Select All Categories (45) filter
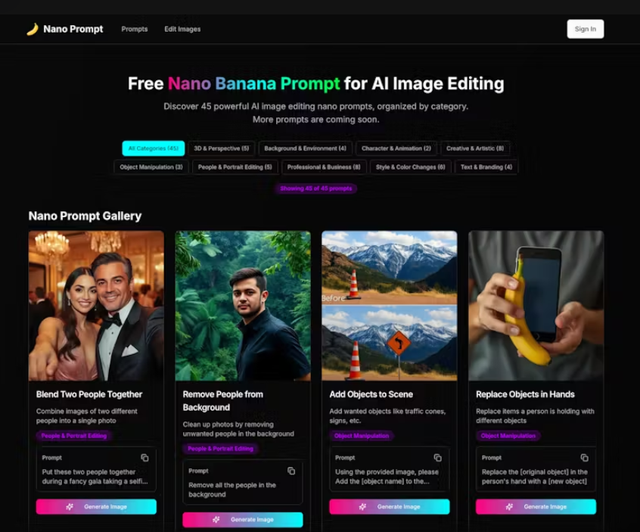The height and width of the screenshot is (532, 640). [153, 148]
